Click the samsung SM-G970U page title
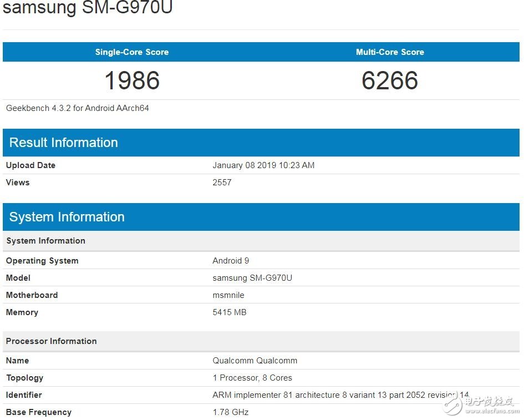Viewport: 524px width, 420px height. point(89,8)
